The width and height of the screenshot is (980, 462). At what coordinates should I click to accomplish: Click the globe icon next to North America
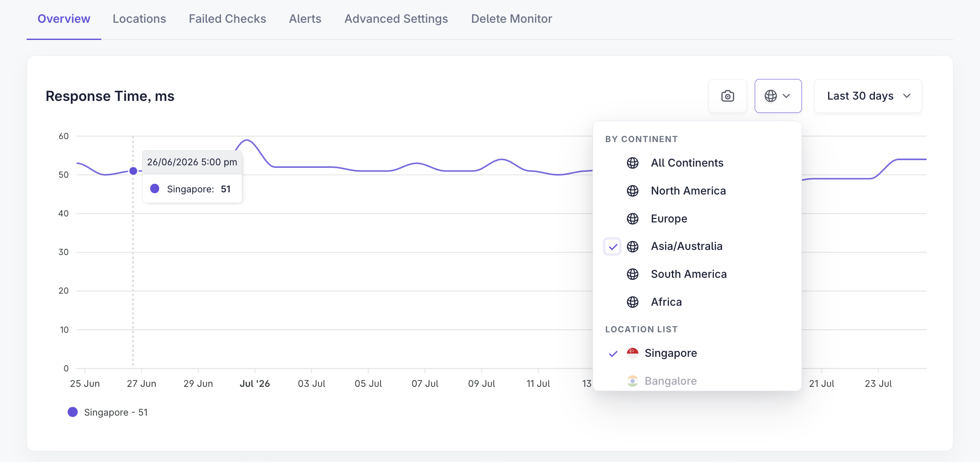coord(632,191)
